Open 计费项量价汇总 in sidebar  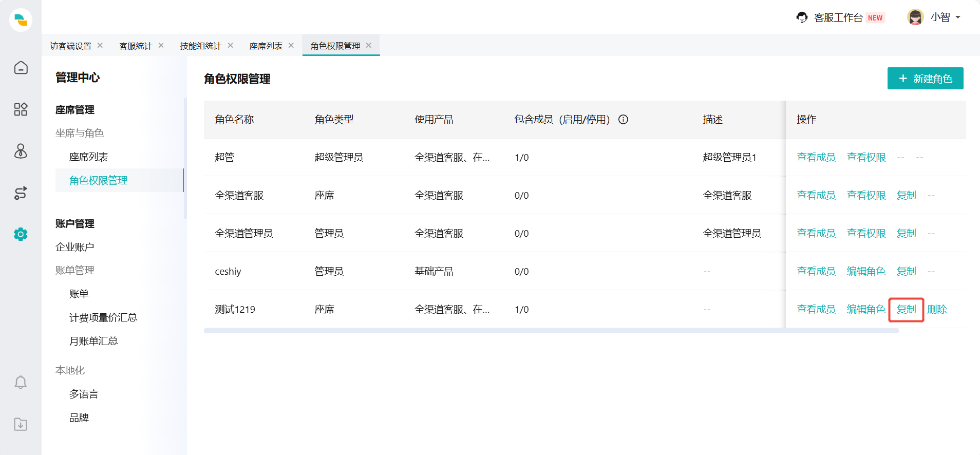pyautogui.click(x=103, y=317)
